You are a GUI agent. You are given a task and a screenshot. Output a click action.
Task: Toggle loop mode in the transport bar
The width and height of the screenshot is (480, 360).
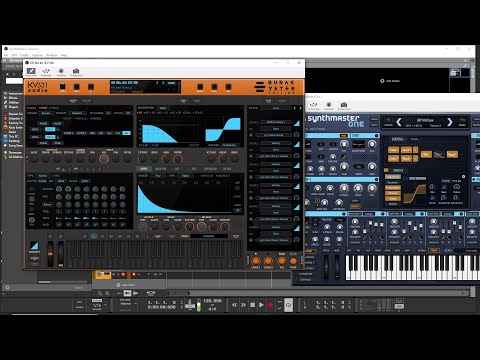click(x=289, y=305)
